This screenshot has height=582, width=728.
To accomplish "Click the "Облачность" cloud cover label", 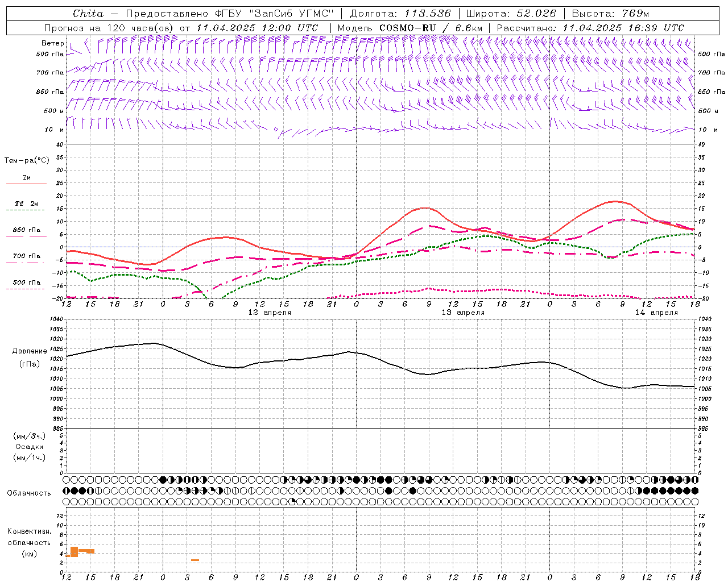I will (29, 493).
